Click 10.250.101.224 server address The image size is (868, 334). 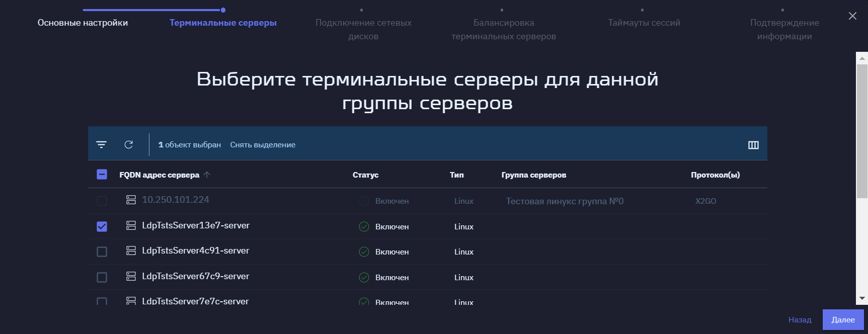tap(176, 200)
